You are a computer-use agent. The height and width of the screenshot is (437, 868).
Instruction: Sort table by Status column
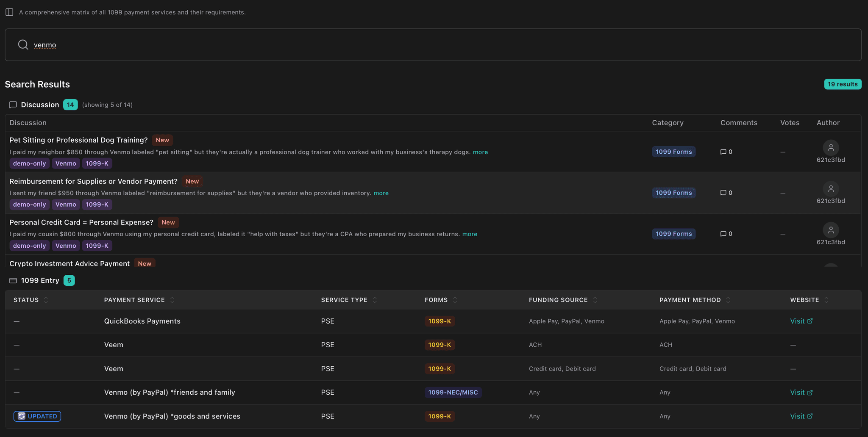[46, 300]
